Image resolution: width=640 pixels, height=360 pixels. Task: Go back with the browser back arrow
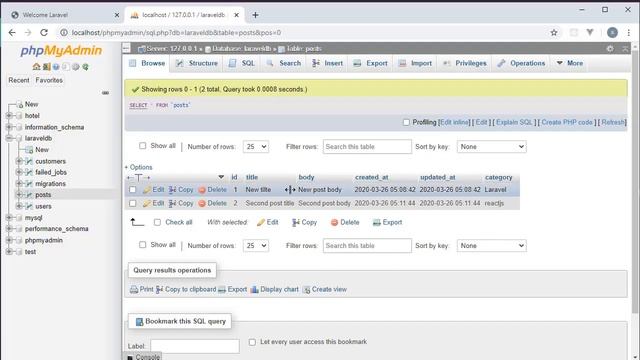[12, 33]
